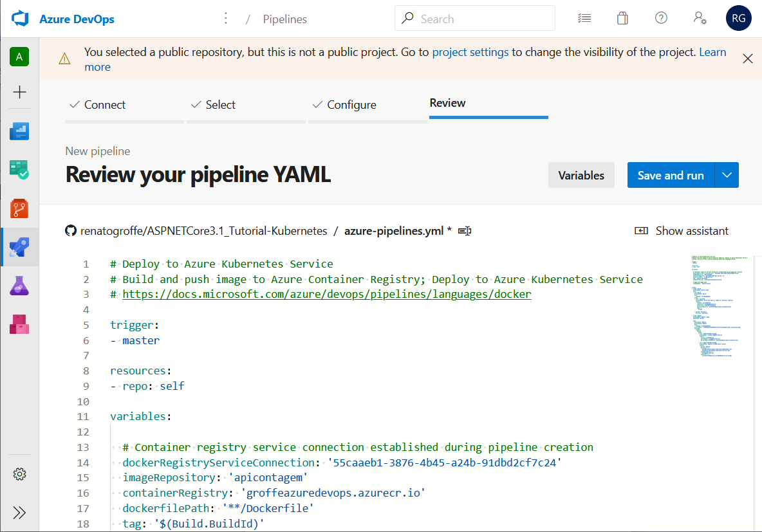The height and width of the screenshot is (532, 762).
Task: Expand the Save and run dropdown arrow
Action: click(x=727, y=174)
